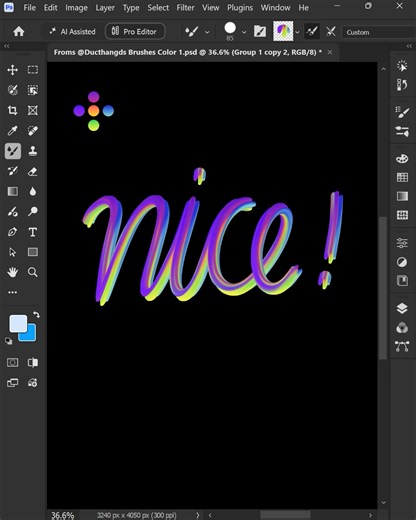
Task: Click the current brush load swatch
Action: pyautogui.click(x=283, y=31)
